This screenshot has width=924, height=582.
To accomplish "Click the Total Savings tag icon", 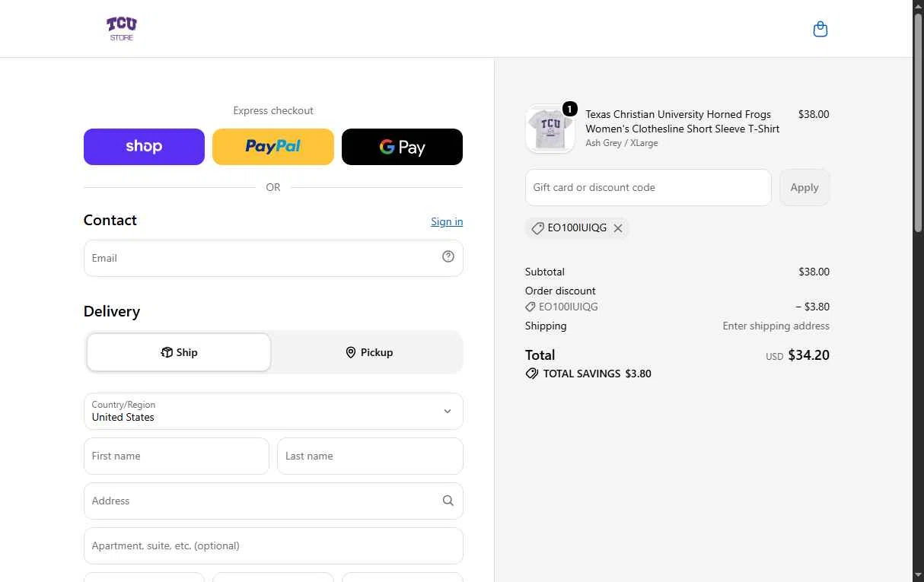I will (x=532, y=374).
